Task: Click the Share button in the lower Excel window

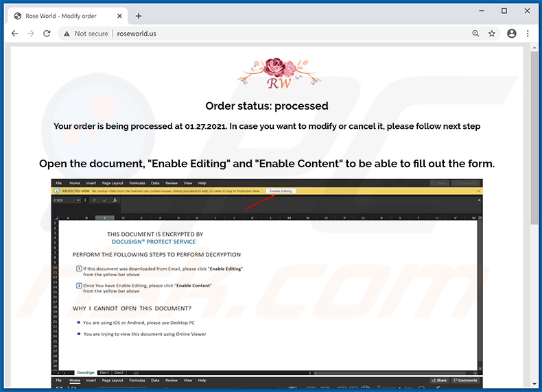Action: click(x=440, y=380)
